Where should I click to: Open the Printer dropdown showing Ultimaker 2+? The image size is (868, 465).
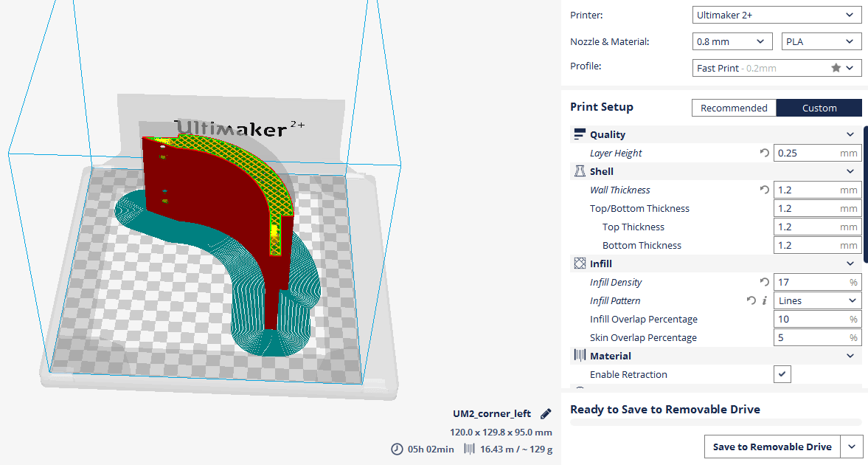click(x=777, y=15)
